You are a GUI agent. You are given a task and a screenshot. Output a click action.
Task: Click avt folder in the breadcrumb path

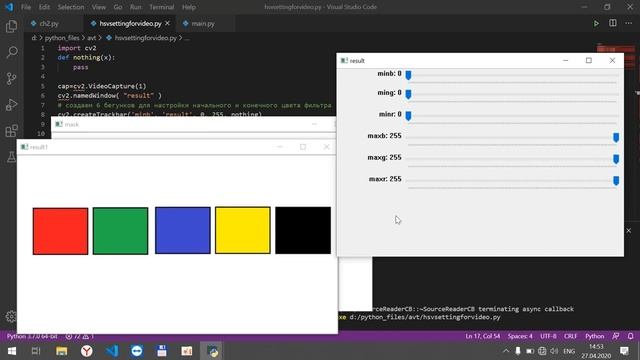[91, 38]
